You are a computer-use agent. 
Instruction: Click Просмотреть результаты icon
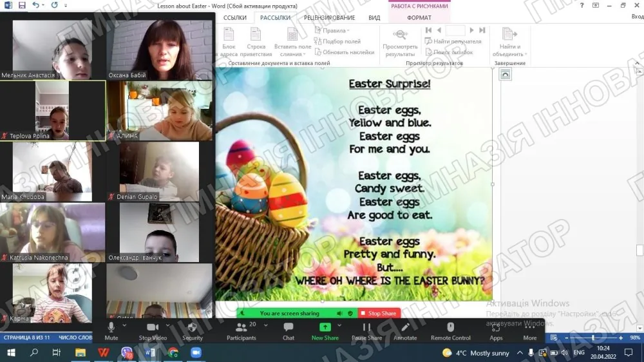coord(400,35)
